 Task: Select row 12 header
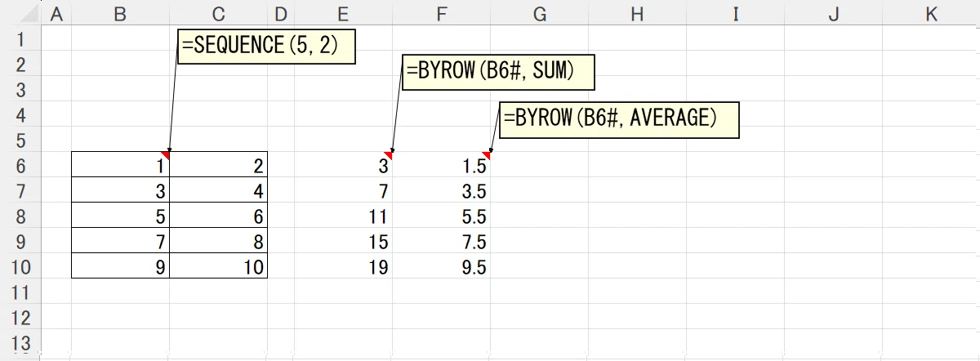coord(20,317)
